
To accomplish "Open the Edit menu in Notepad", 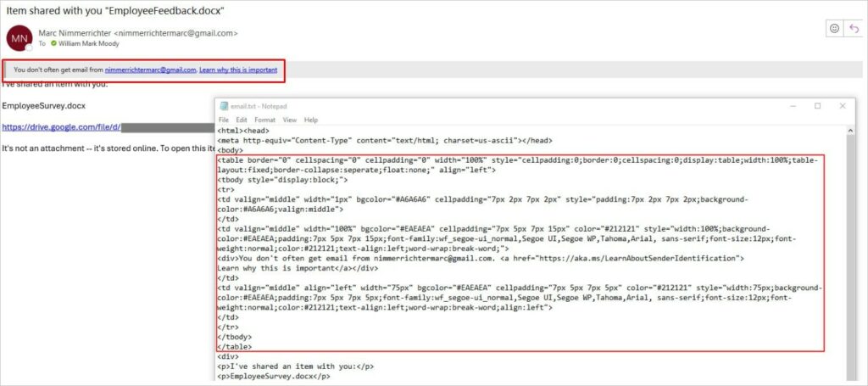I will point(242,120).
